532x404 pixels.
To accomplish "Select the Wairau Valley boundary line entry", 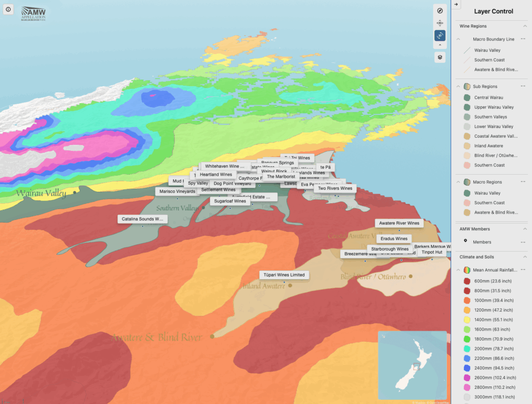I will [487, 50].
